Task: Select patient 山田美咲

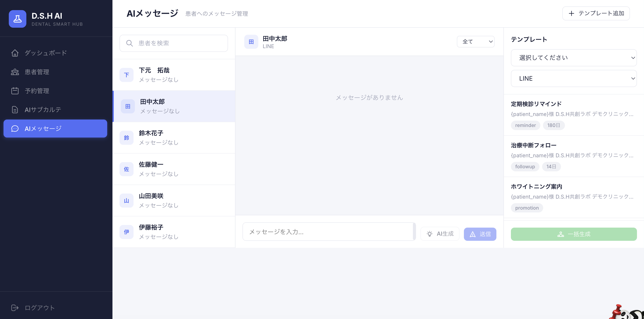Action: tap(174, 201)
